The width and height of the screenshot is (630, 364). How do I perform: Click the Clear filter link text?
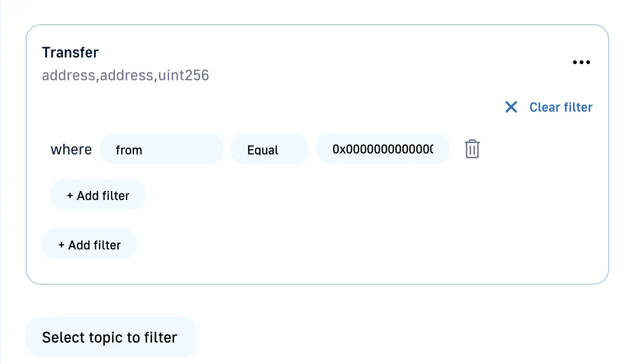click(x=561, y=107)
